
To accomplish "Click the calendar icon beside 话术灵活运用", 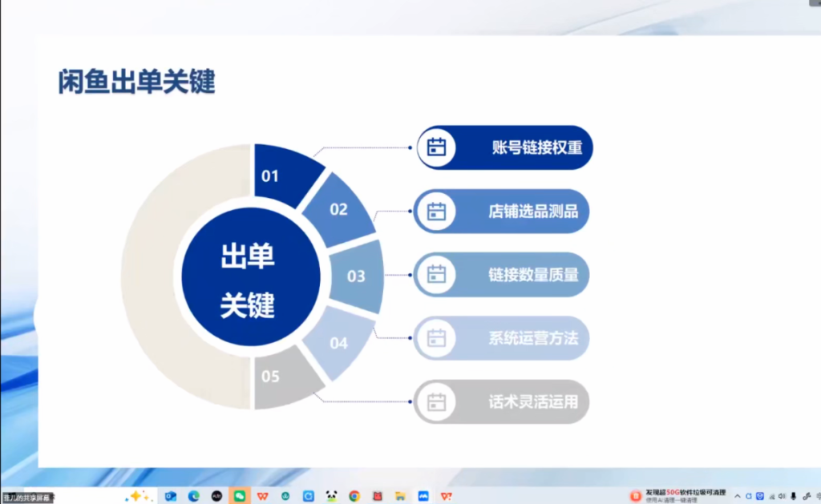I will click(436, 402).
